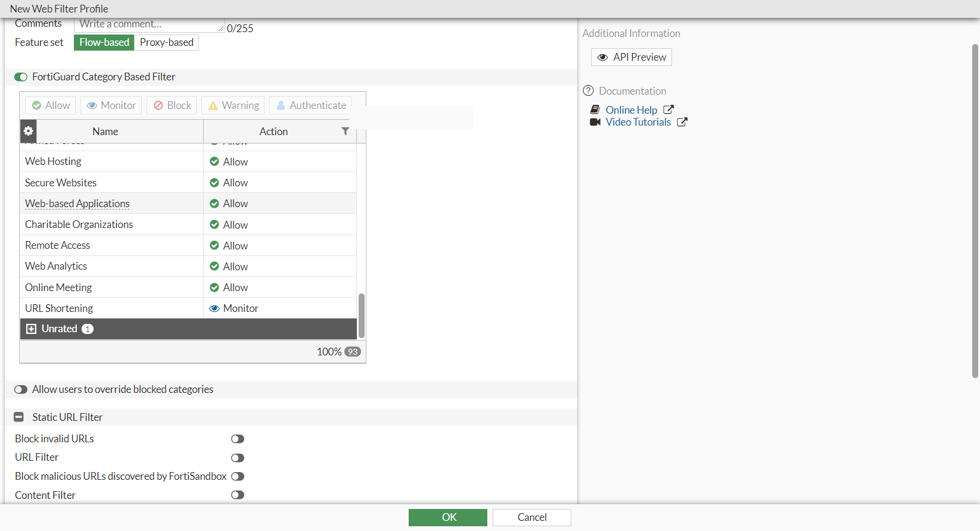The width and height of the screenshot is (980, 531).
Task: Switch feature set to Proxy-based
Action: click(167, 42)
